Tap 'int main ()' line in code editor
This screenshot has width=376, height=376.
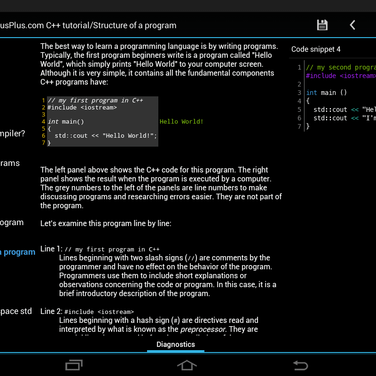pos(326,93)
